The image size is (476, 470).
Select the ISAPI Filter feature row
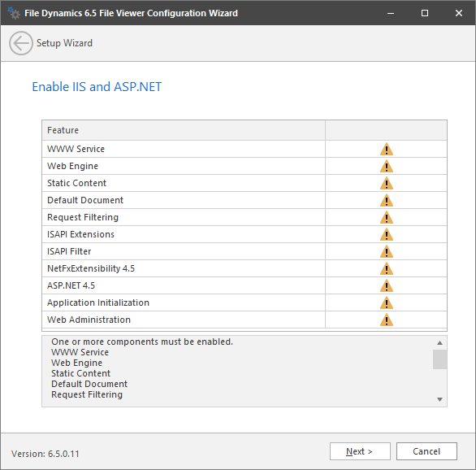[244, 251]
